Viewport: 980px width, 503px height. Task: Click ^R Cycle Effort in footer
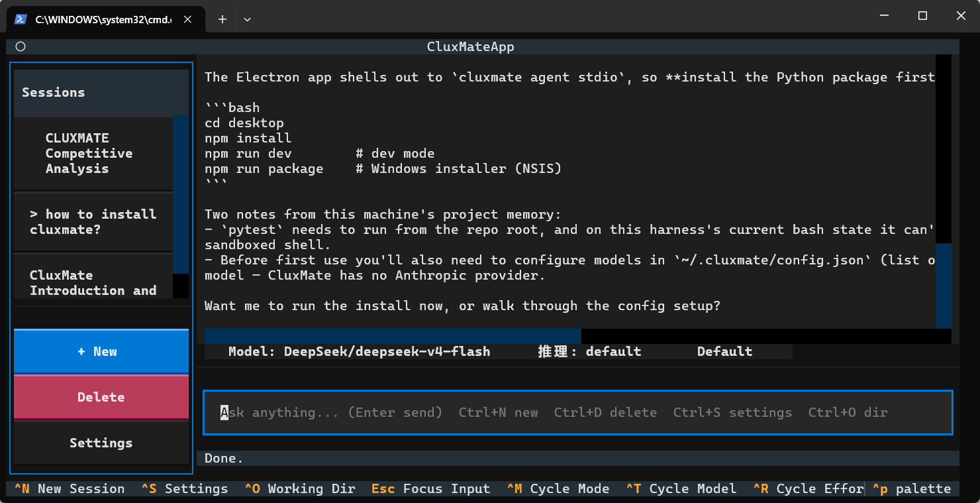click(808, 488)
